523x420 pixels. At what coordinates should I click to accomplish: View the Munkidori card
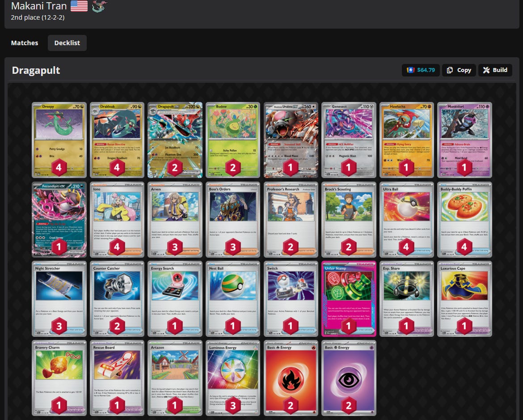pyautogui.click(x=464, y=140)
